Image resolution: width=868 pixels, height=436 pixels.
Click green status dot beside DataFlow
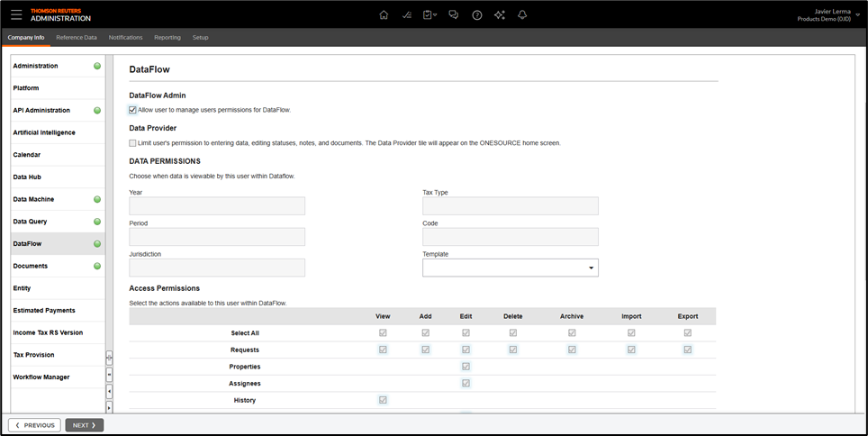click(97, 244)
